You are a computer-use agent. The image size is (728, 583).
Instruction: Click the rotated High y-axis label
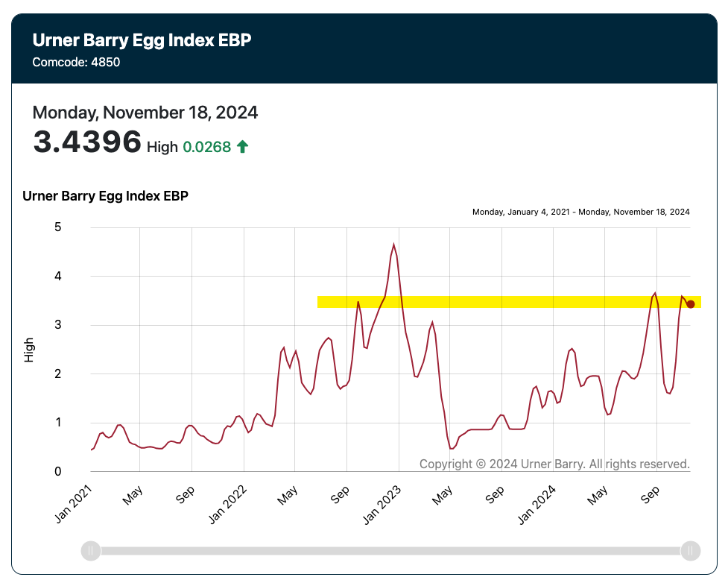pos(29,350)
